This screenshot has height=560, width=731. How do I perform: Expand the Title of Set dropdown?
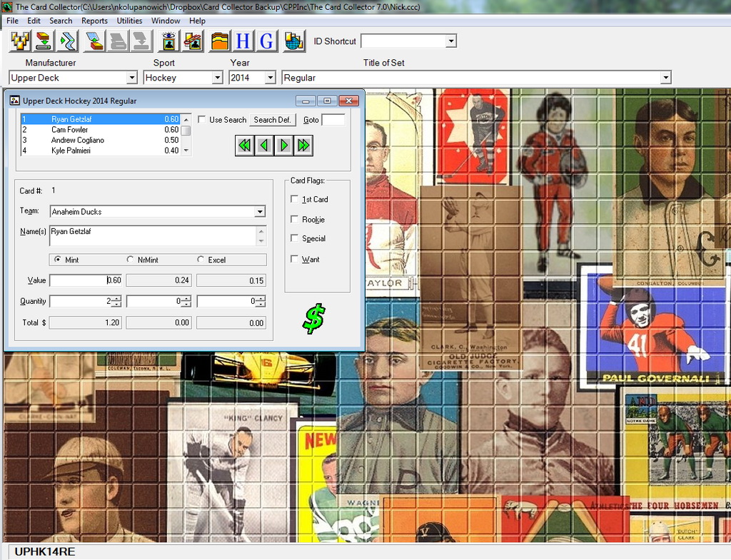pos(666,78)
